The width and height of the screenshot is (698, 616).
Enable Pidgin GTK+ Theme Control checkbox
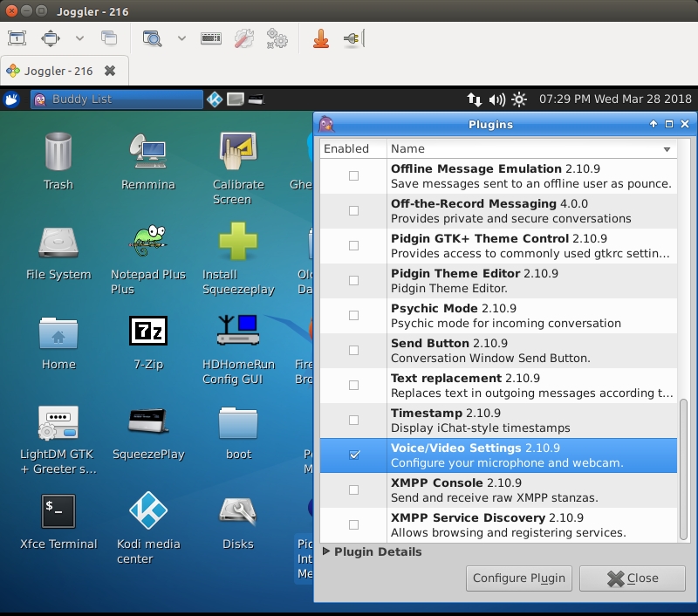(354, 246)
